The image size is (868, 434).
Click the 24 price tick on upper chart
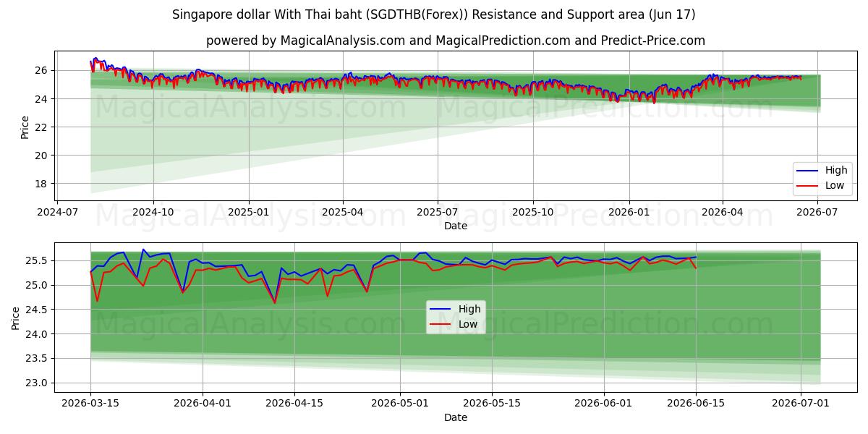(x=43, y=98)
